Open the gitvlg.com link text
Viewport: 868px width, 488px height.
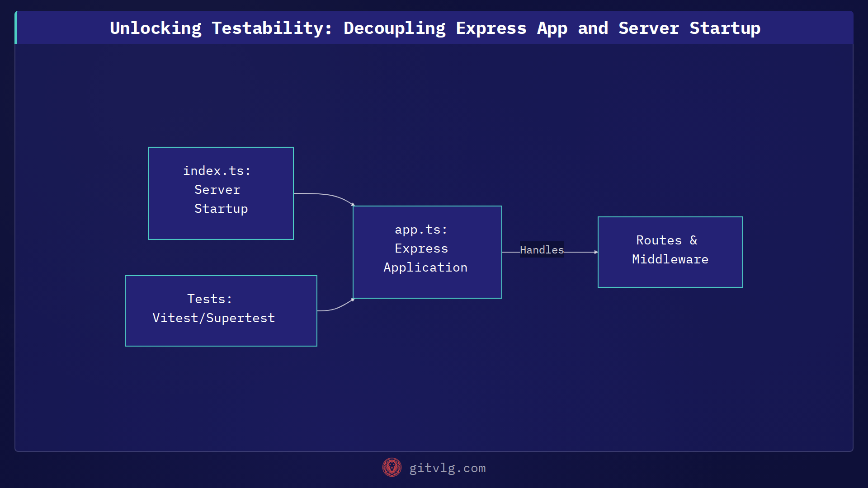pyautogui.click(x=448, y=468)
